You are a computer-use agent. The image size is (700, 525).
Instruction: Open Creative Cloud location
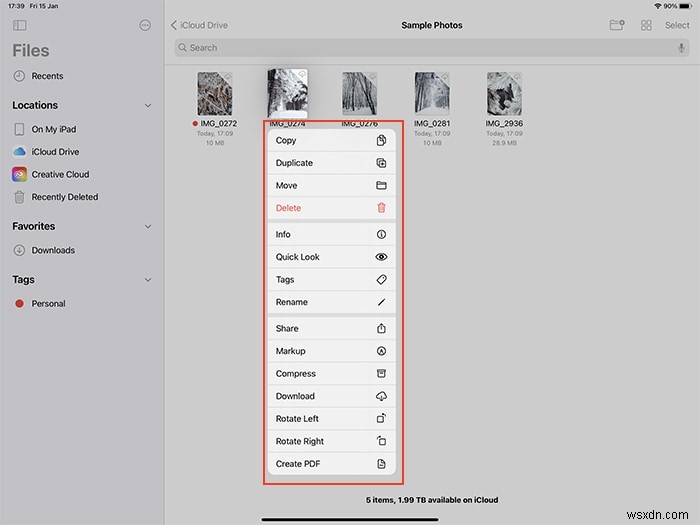(x=60, y=174)
